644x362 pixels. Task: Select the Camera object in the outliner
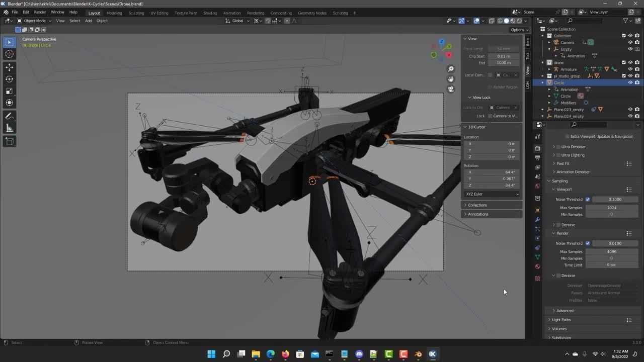pos(568,42)
